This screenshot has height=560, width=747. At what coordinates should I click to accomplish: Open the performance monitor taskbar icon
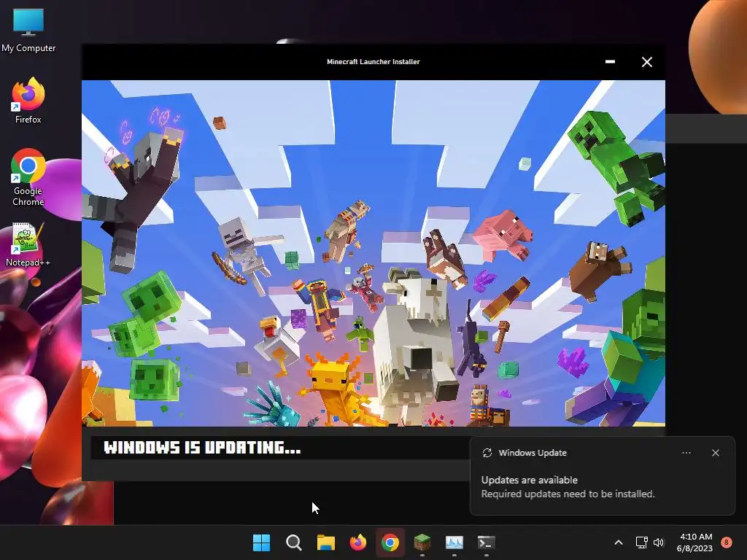(454, 542)
